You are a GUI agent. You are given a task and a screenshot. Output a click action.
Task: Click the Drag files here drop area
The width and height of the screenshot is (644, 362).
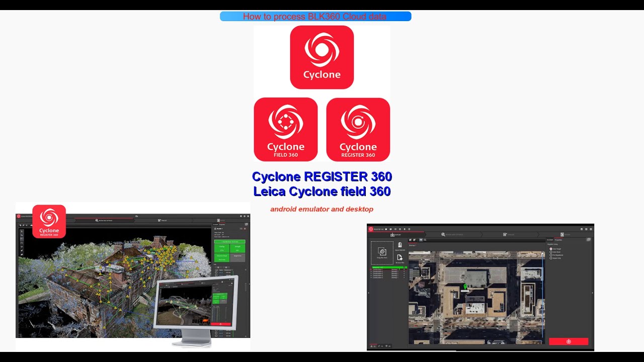(382, 253)
